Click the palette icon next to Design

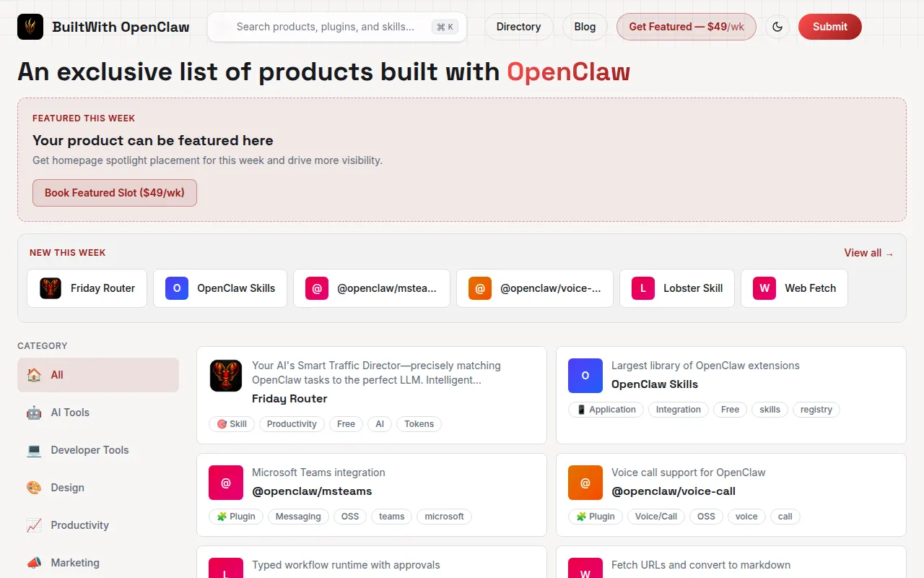coord(34,488)
